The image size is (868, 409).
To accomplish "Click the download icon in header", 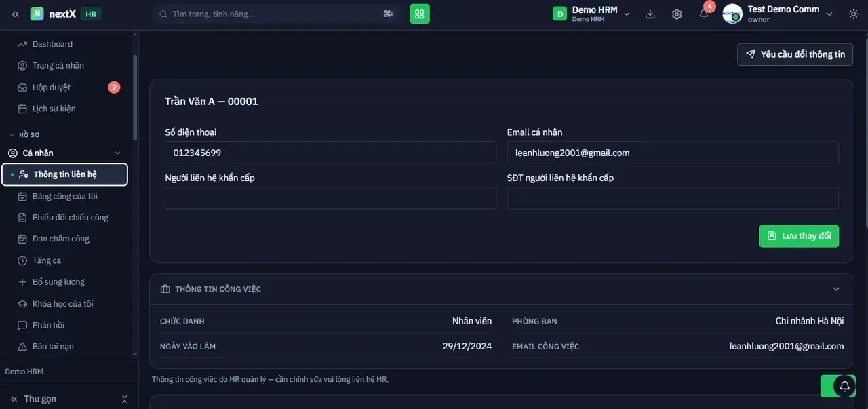I will point(650,14).
